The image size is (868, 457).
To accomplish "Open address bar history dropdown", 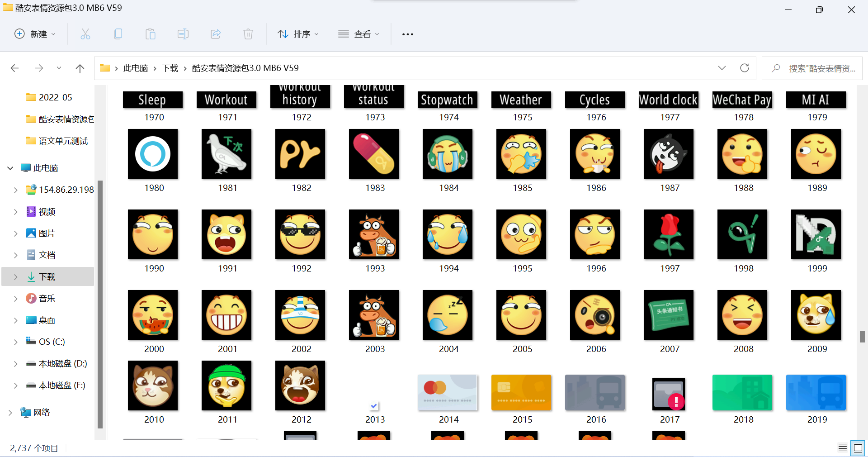I will pyautogui.click(x=722, y=68).
